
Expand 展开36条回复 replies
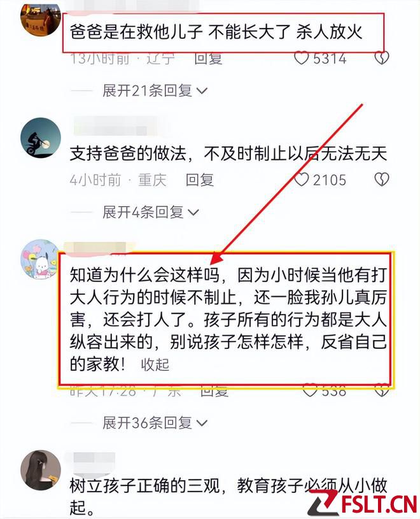155,423
